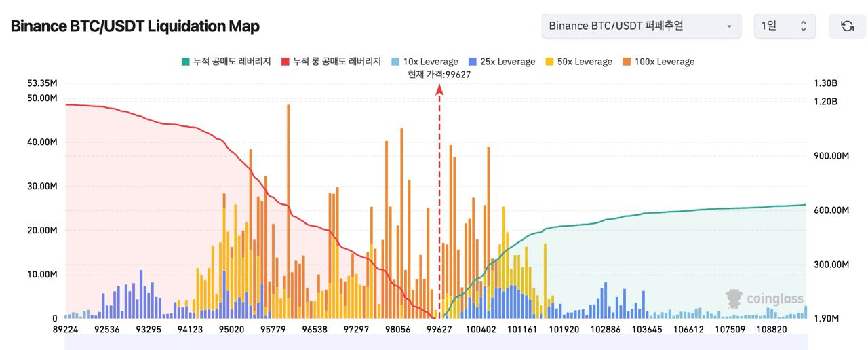Click x-axis label 89224
868x350 pixels.
66,330
